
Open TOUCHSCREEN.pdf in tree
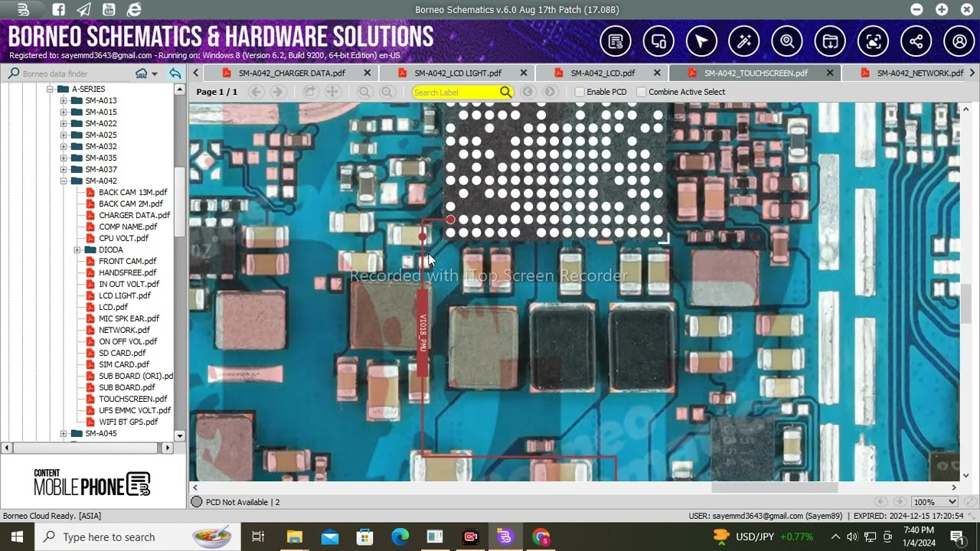coord(132,399)
